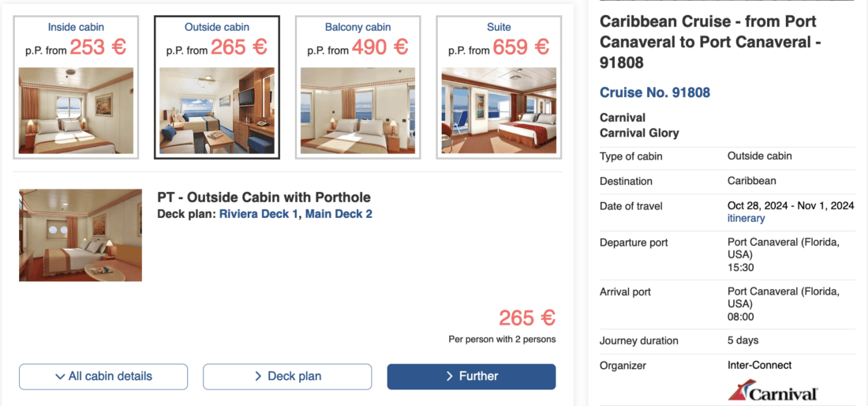Choose the Suite cabin option
Image resolution: width=868 pixels, height=406 pixels.
coord(499,27)
